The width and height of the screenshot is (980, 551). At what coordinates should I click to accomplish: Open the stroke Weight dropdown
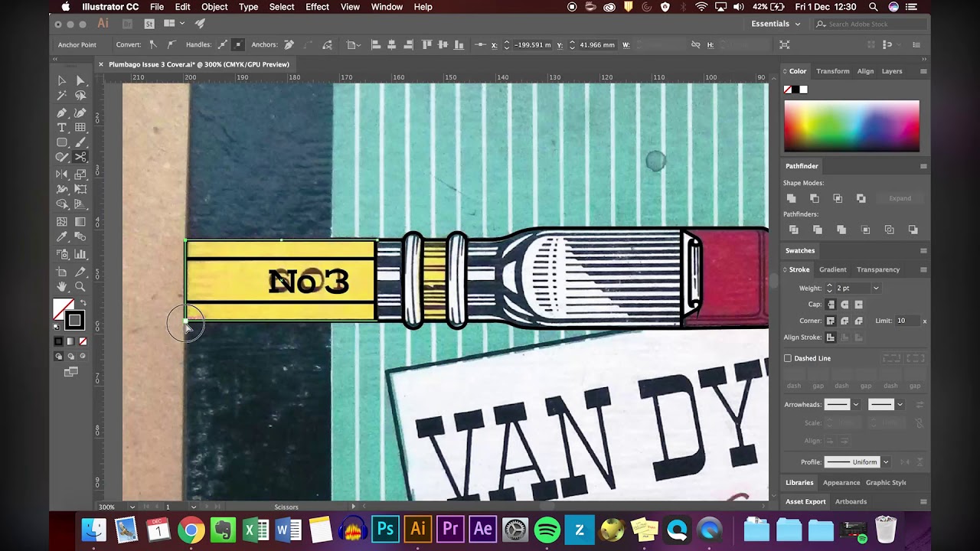click(x=876, y=289)
